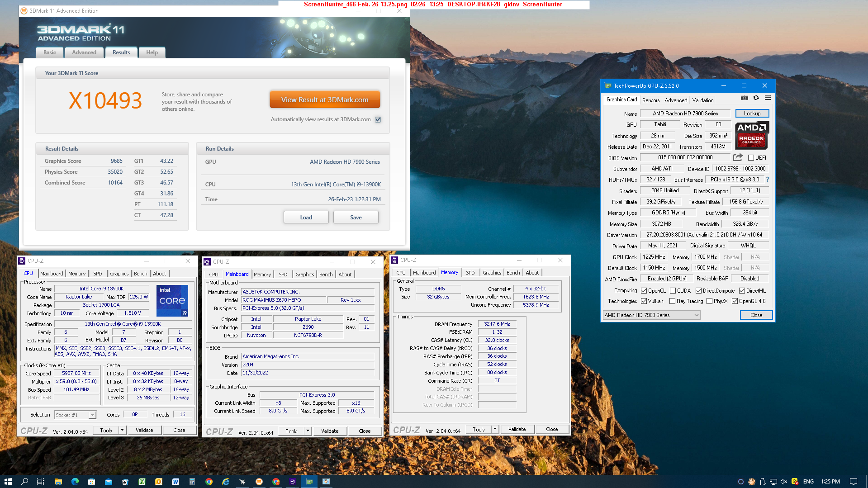Click the ENG language indicator in tray
The height and width of the screenshot is (488, 868).
click(x=809, y=481)
